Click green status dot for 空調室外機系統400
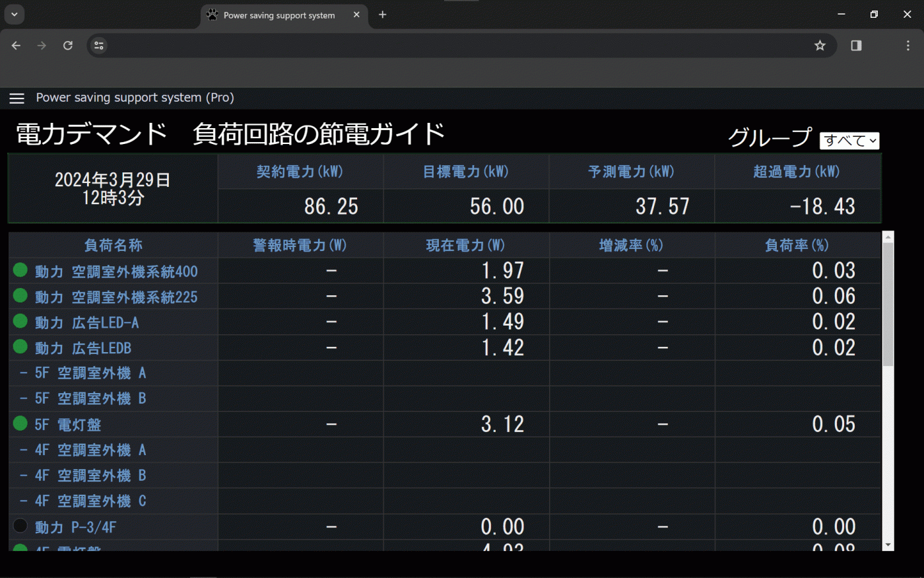The width and height of the screenshot is (924, 578). click(20, 270)
